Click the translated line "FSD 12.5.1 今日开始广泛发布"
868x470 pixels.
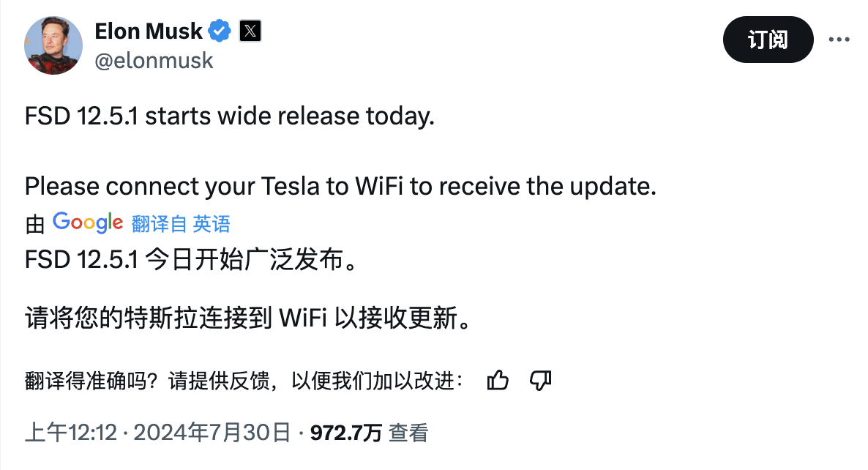point(194,260)
